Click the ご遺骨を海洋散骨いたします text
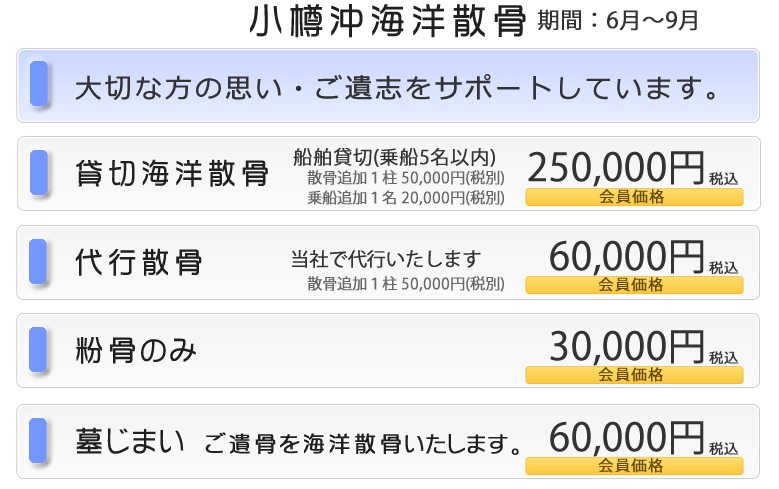Image resolution: width=779 pixels, height=489 pixels. point(364,441)
